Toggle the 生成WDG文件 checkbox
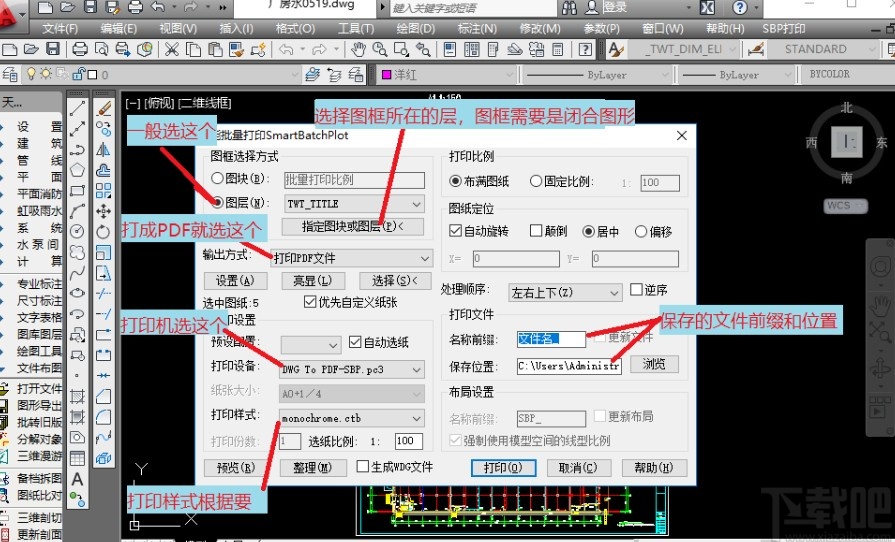The image size is (895, 542). 362,466
